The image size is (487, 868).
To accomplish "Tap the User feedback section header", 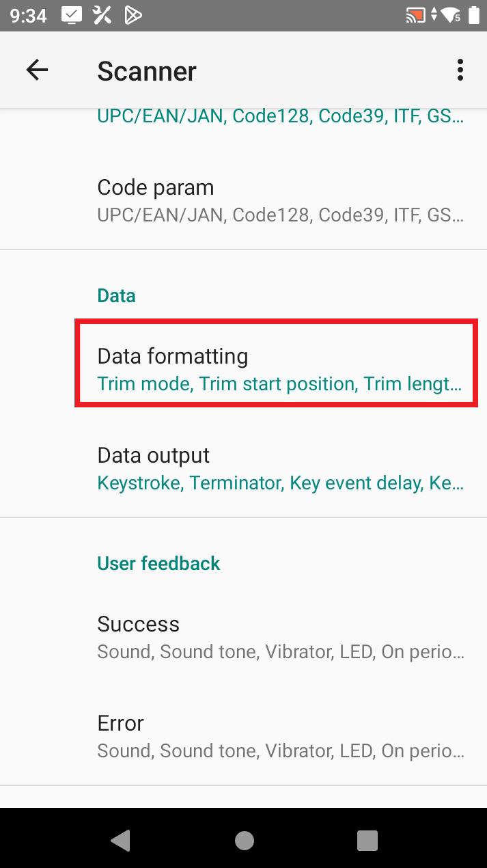I will click(x=158, y=563).
